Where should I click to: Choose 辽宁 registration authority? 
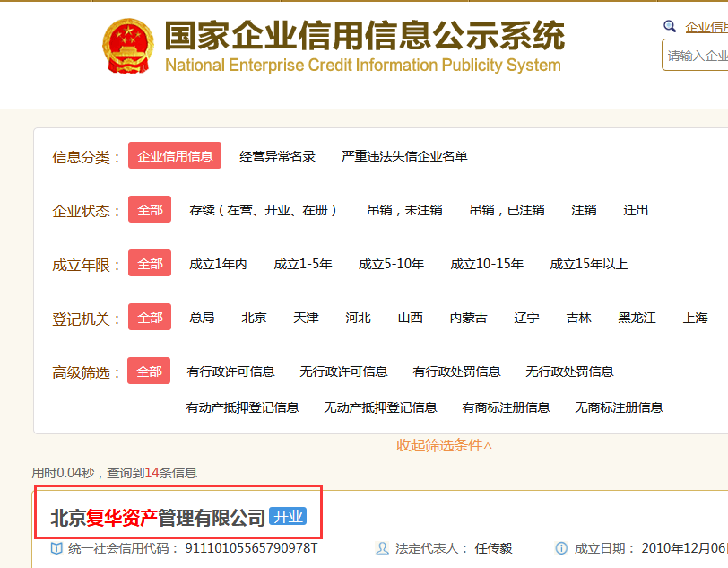click(526, 318)
